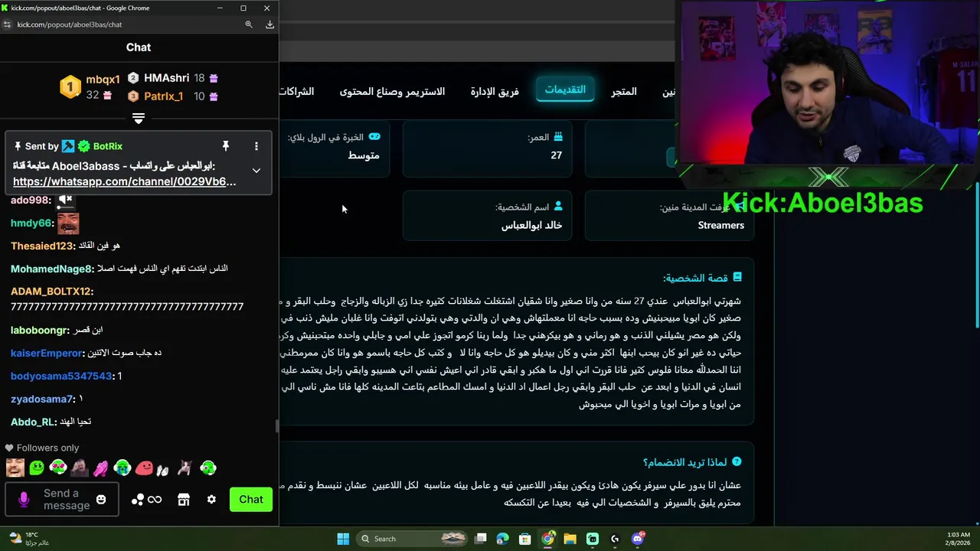
Task: Click username ADAM_BOLTX12 in chat
Action: [x=51, y=292]
